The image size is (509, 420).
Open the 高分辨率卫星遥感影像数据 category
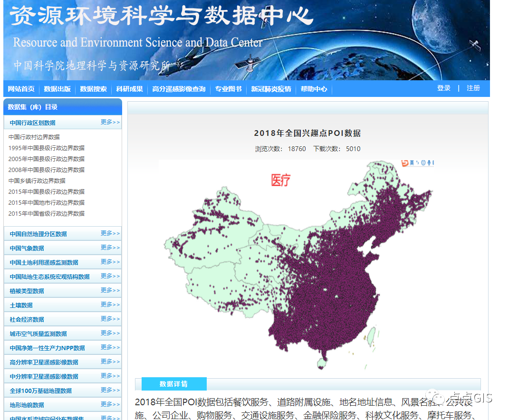[x=44, y=363]
